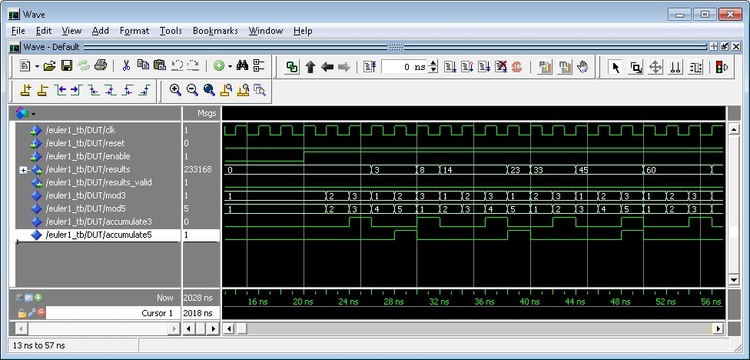Click Find Next Transition icon

77,90
